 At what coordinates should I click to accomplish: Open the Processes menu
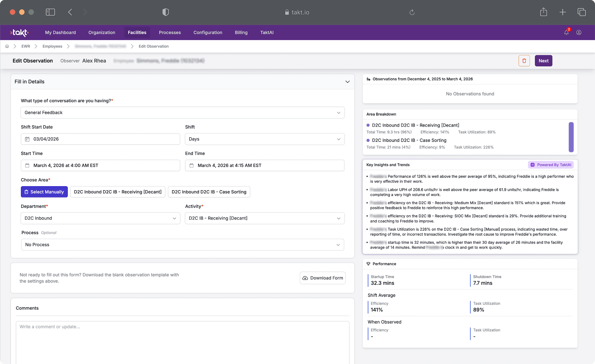[170, 32]
